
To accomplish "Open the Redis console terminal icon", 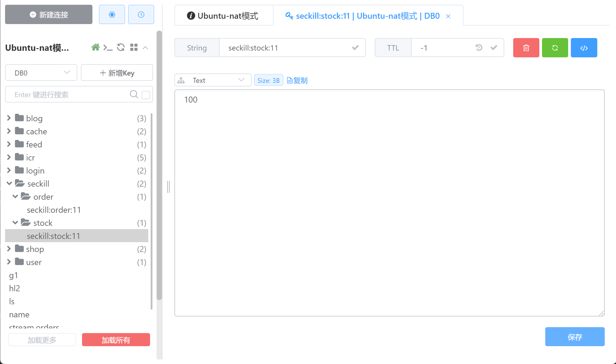I will coord(108,48).
